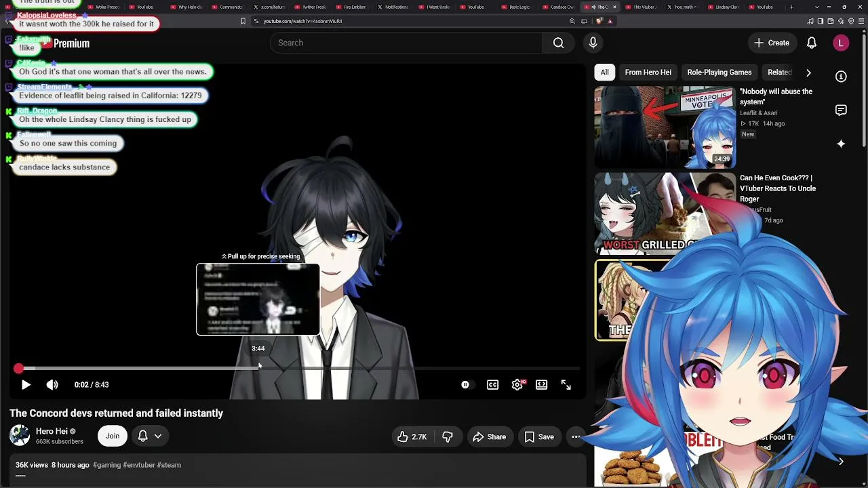Start voice search with the microphone
This screenshot has width=868, height=488.
[593, 43]
